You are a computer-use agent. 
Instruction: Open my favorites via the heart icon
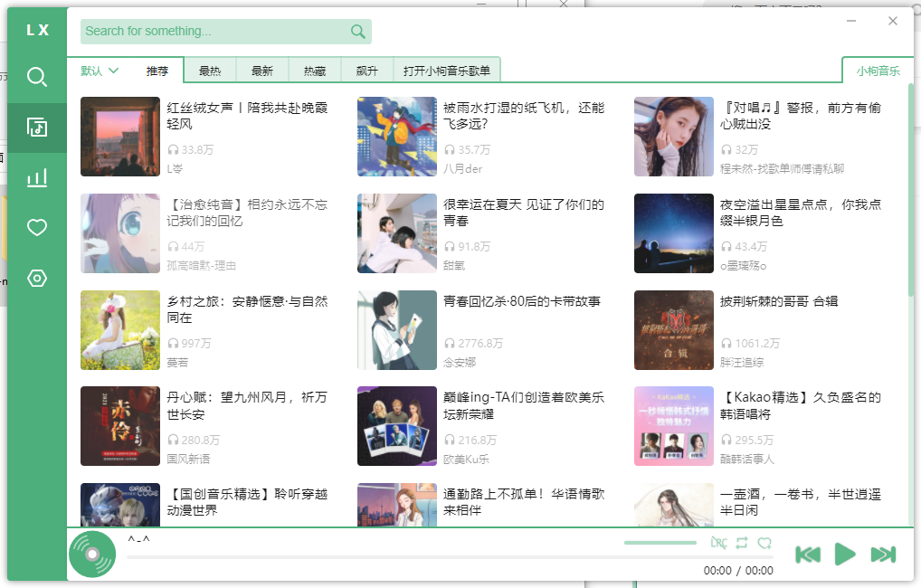point(37,228)
